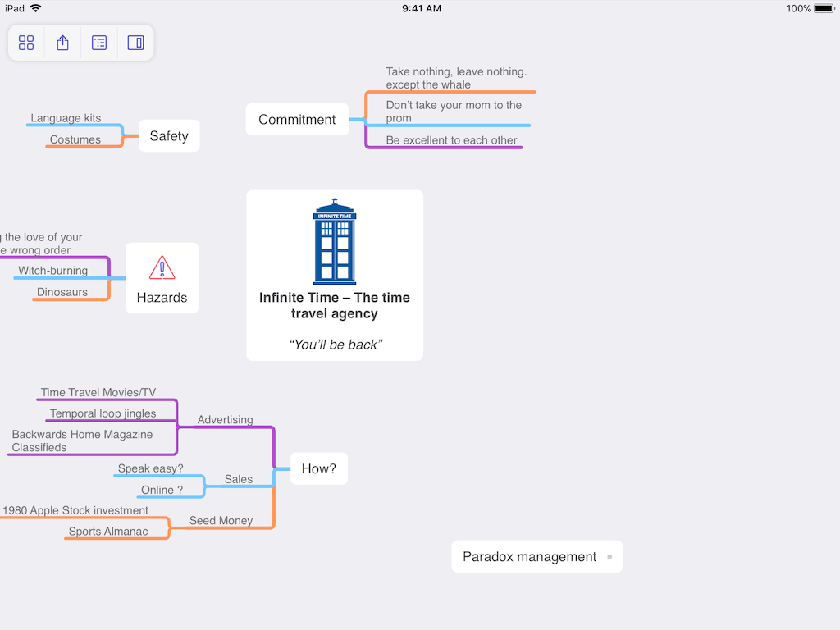Tap the battery icon in status bar
Screen dimensions: 840x630
[x=823, y=8]
